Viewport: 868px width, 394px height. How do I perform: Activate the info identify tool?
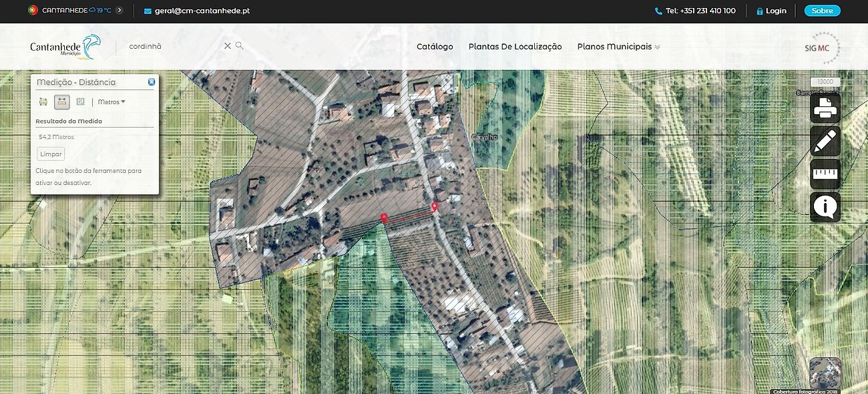tap(825, 207)
